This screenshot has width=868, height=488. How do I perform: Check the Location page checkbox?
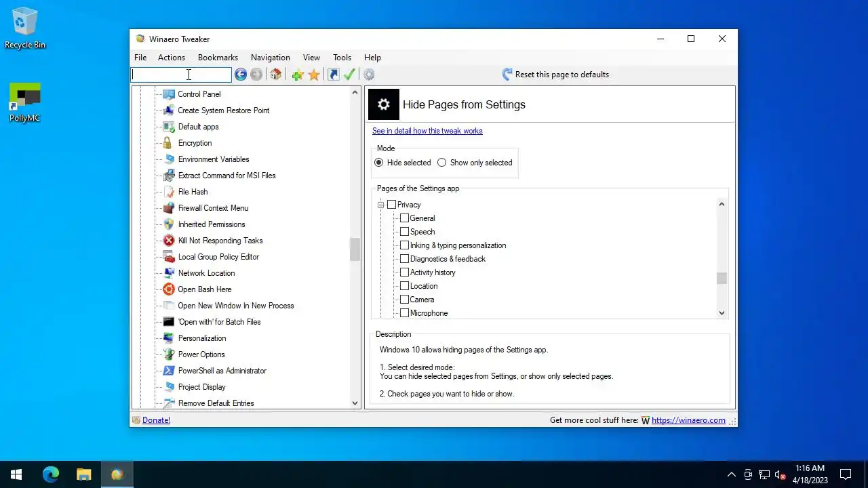pos(404,286)
